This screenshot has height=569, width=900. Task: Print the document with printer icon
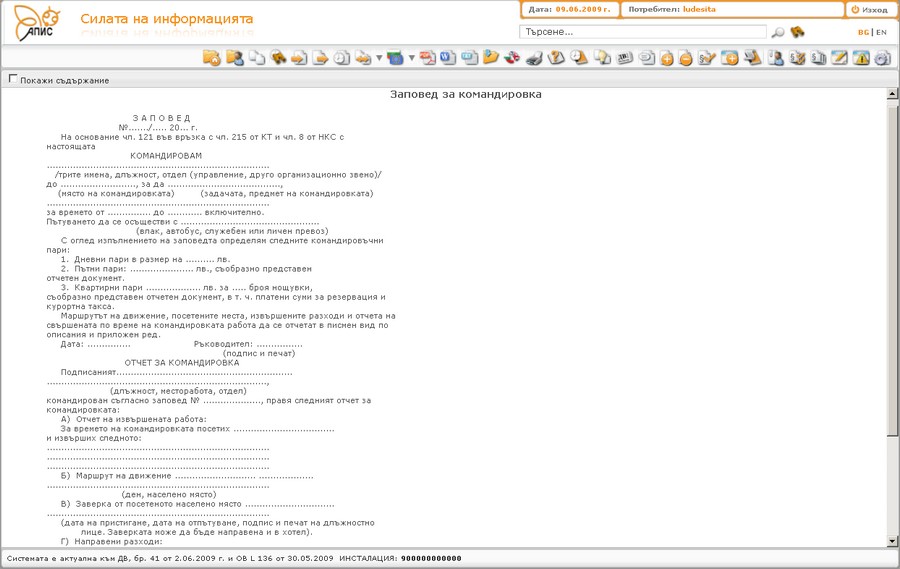[x=534, y=57]
